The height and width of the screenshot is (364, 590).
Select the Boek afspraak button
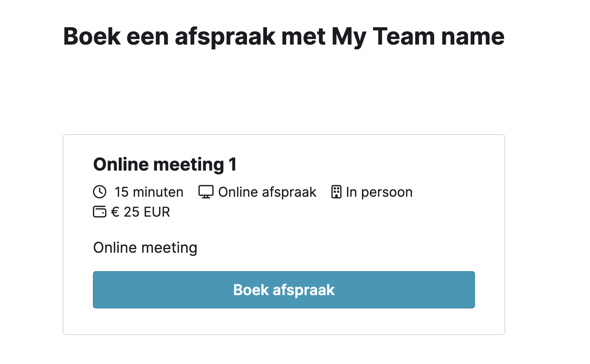tap(284, 290)
